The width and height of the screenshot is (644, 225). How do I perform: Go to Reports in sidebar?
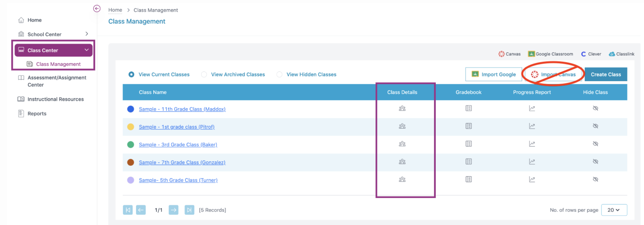point(37,114)
